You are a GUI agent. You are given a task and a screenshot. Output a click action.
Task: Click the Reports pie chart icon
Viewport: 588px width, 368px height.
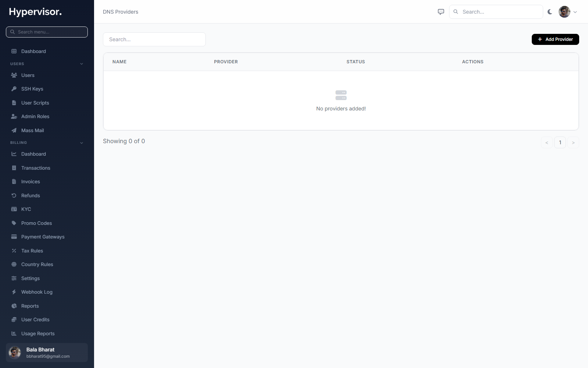[14, 306]
